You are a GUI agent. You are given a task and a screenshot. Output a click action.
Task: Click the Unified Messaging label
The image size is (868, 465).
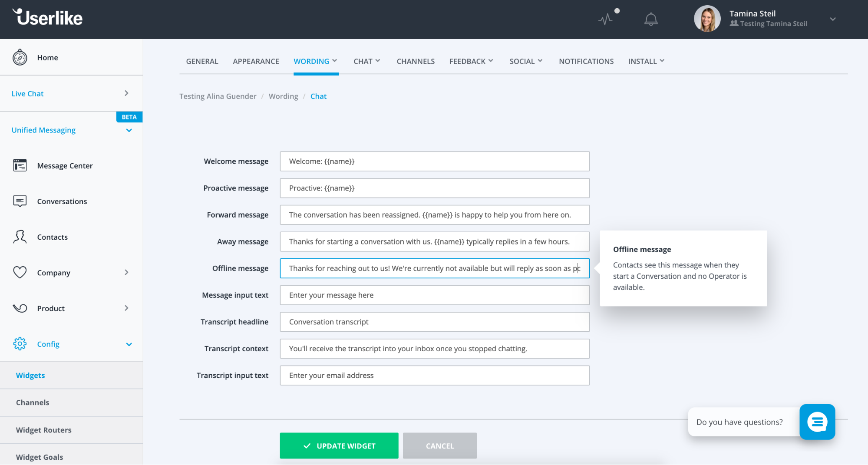43,130
